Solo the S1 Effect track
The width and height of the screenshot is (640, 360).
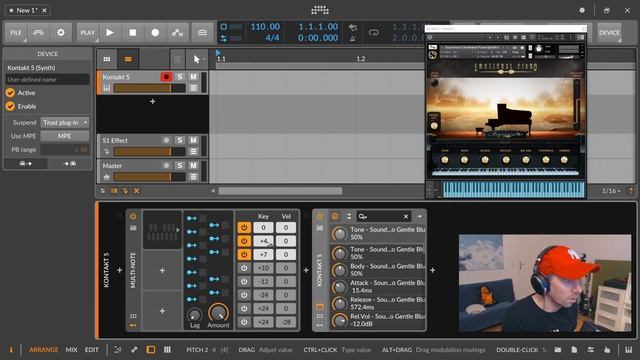point(180,140)
